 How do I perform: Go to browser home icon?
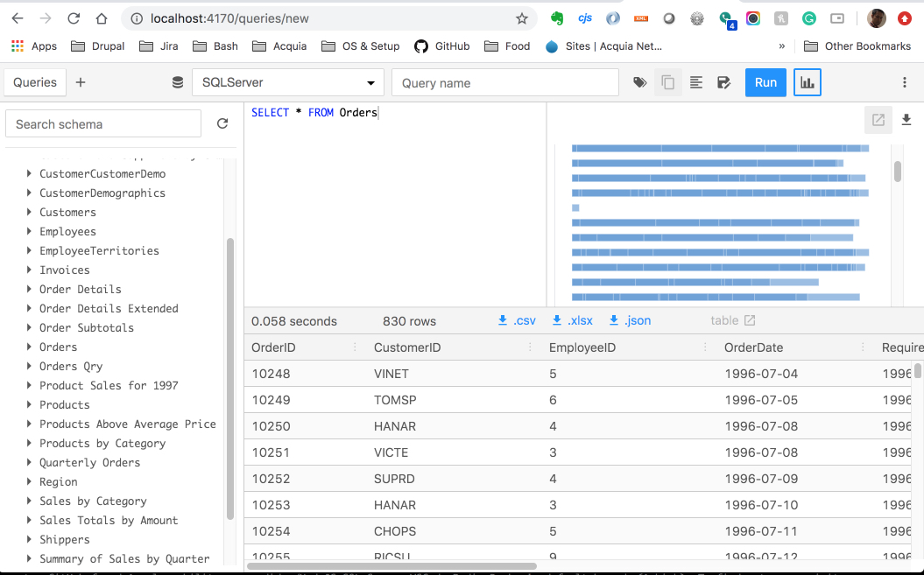(102, 18)
